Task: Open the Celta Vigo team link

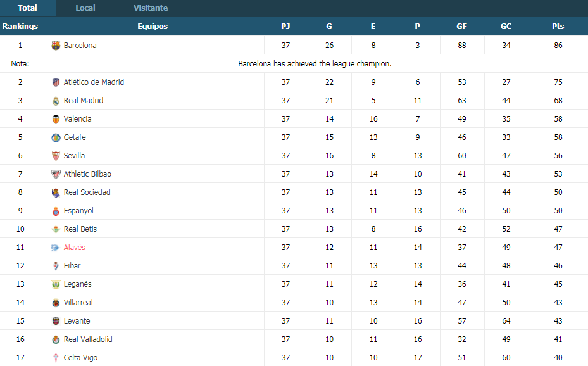Action: click(80, 358)
